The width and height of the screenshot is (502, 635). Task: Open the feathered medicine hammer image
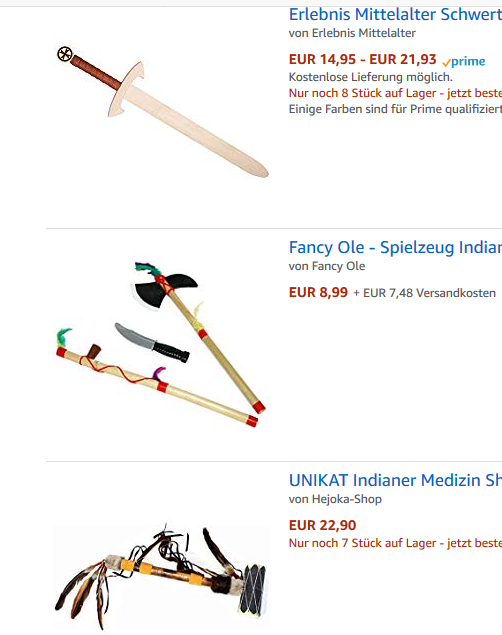(162, 578)
